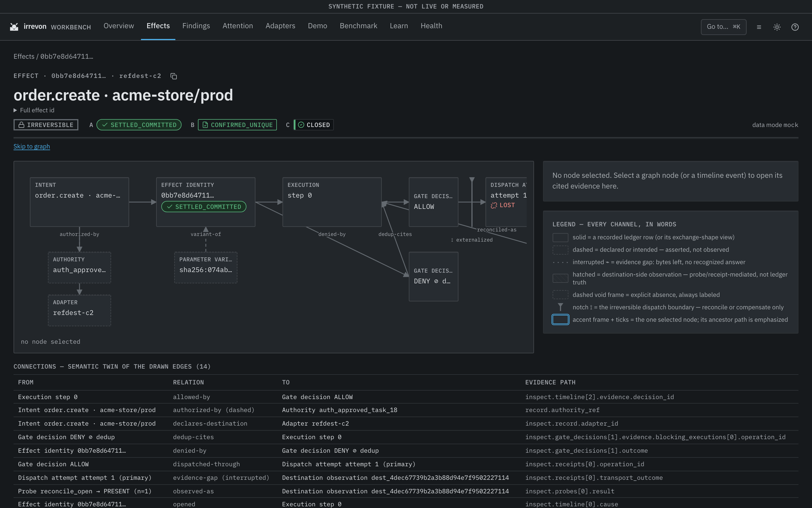Screen dimensions: 812x508
Task: Open the Go to… command search
Action: click(723, 27)
